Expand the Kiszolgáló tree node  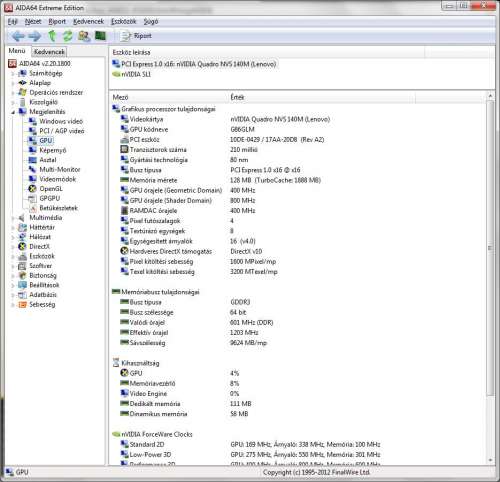pyautogui.click(x=13, y=102)
